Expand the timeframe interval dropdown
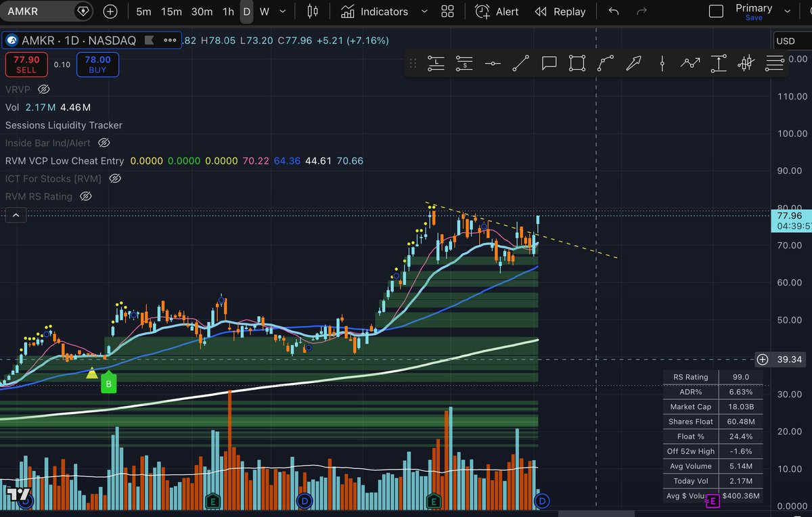 [x=283, y=12]
